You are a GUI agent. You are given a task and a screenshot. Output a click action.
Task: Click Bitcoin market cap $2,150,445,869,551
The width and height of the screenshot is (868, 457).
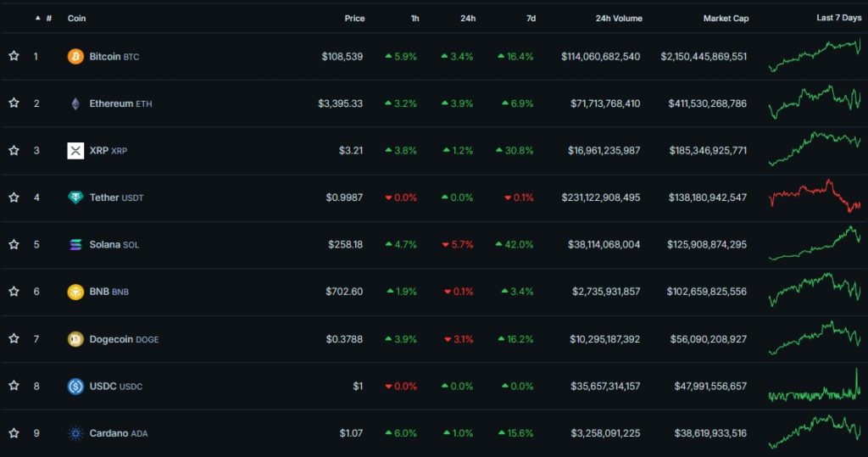704,57
